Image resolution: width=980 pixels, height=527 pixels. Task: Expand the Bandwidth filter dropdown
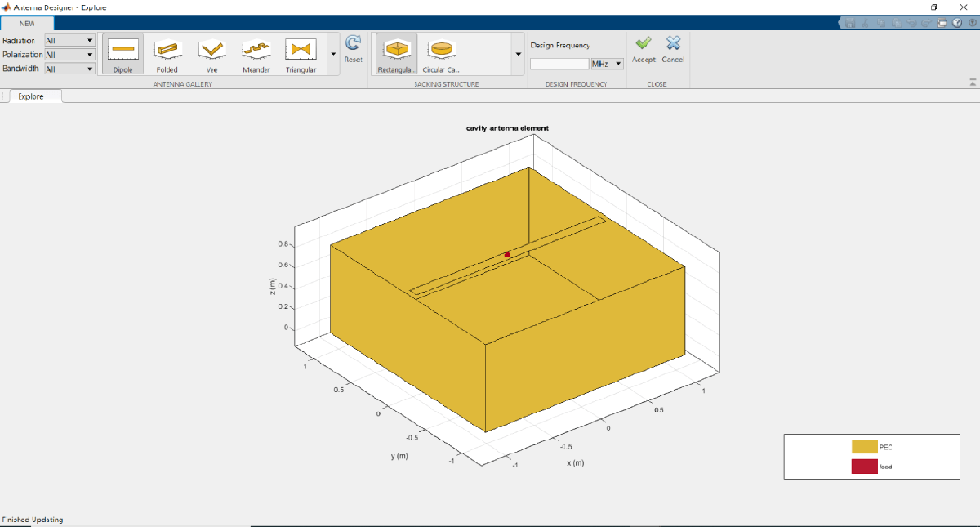pyautogui.click(x=70, y=69)
